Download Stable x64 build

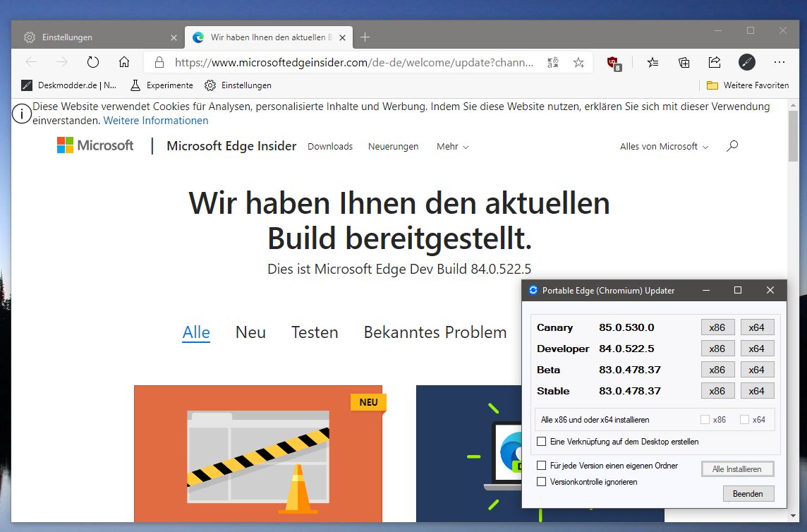(757, 391)
